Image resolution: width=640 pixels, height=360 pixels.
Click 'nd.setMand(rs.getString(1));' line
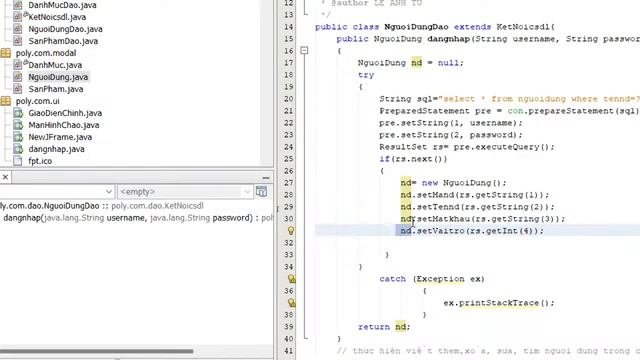475,195
